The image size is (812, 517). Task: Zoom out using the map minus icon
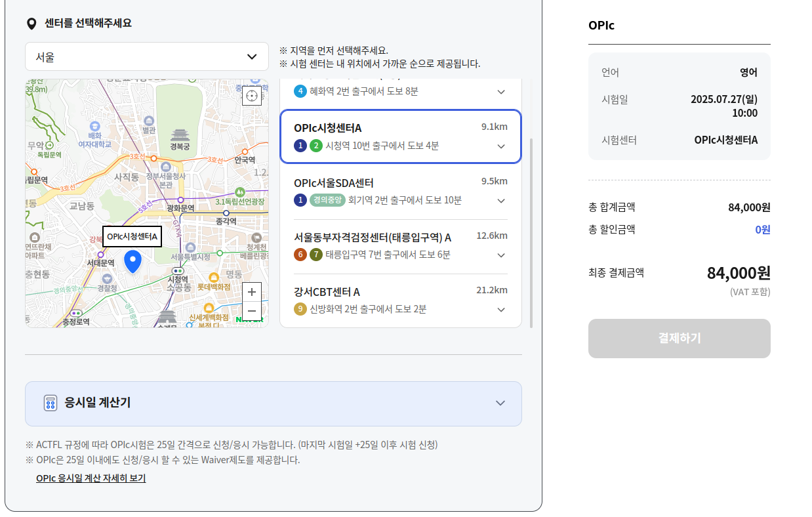[251, 310]
